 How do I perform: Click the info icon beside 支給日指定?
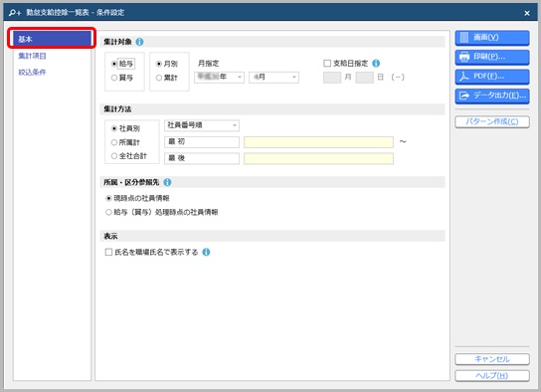coord(376,63)
